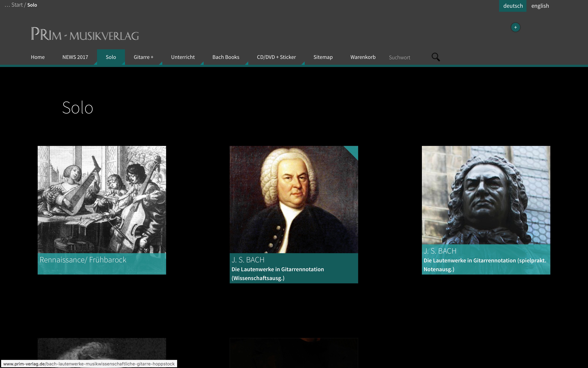Open the CD/DVD + Sticker menu

[277, 57]
